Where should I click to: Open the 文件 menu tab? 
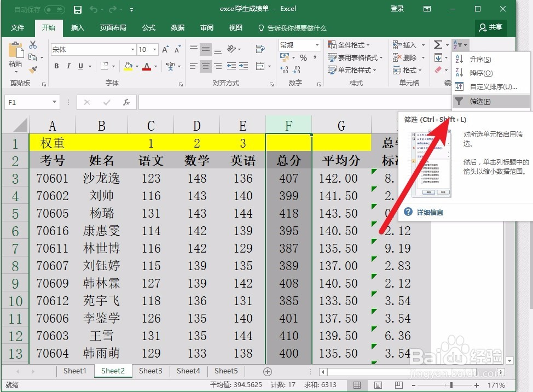(x=18, y=28)
